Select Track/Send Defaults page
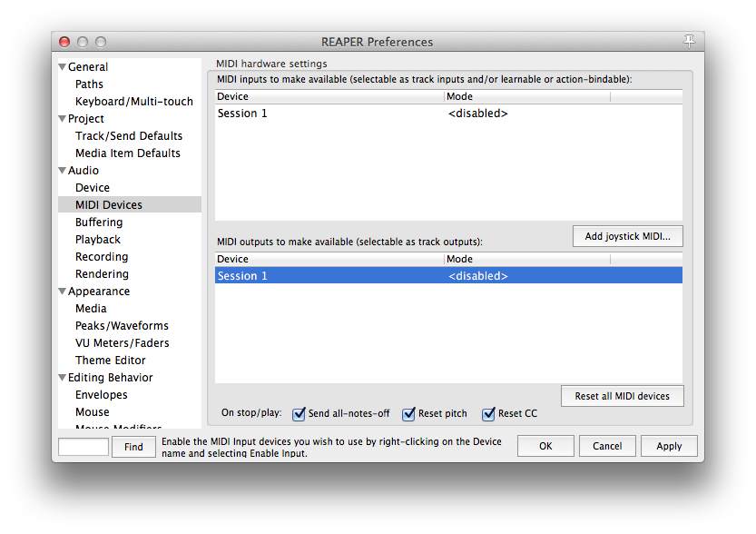 129,136
